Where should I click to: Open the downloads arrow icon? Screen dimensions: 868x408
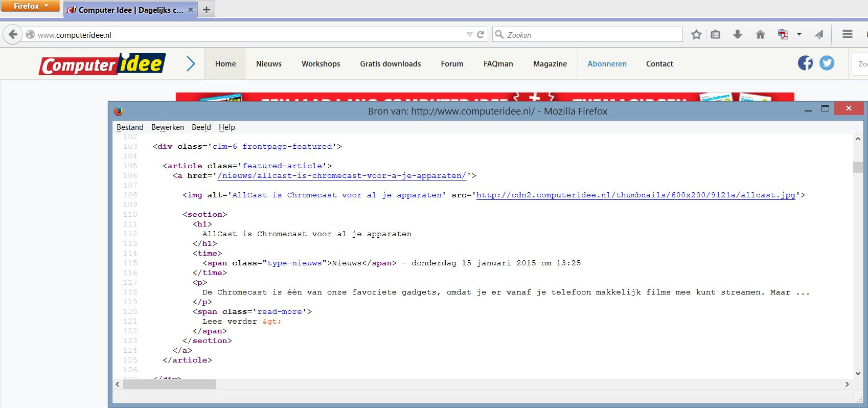(x=738, y=35)
